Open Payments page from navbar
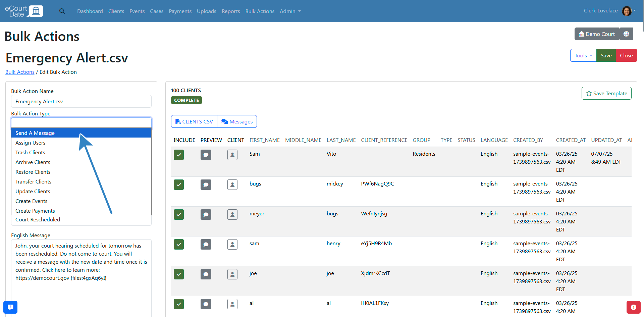This screenshot has width=644, height=317. 180,11
